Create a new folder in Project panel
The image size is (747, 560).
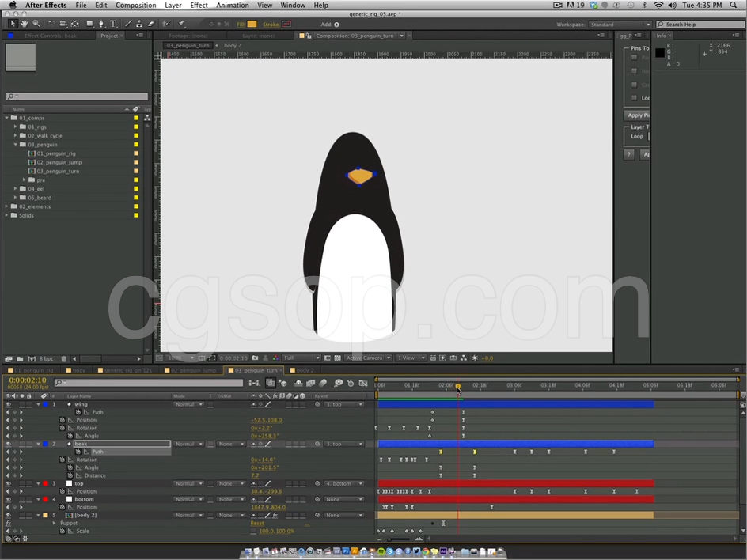[20, 358]
